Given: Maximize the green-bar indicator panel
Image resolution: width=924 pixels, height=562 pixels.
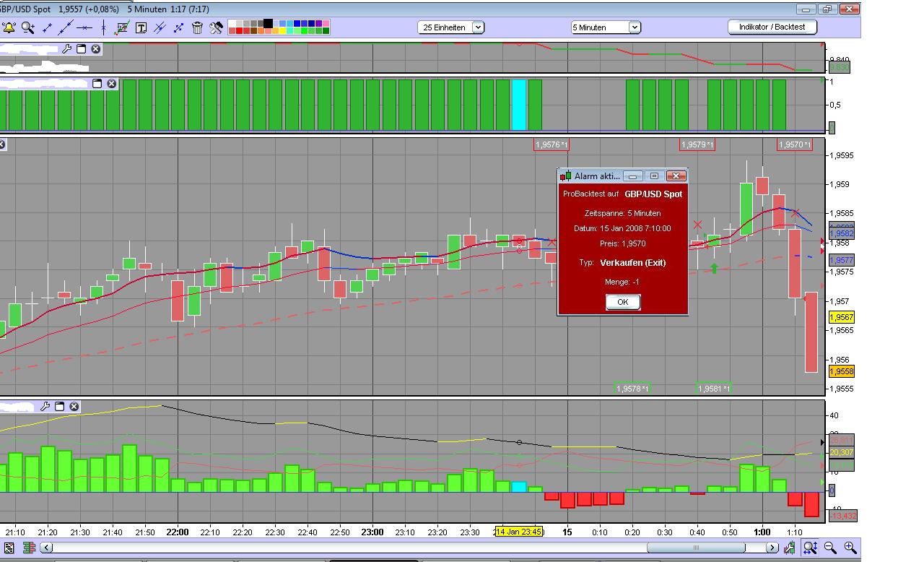Looking at the screenshot, I should [97, 84].
